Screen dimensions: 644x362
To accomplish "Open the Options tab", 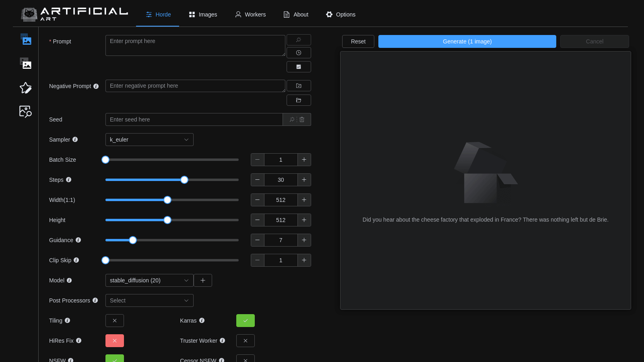I will click(341, 14).
